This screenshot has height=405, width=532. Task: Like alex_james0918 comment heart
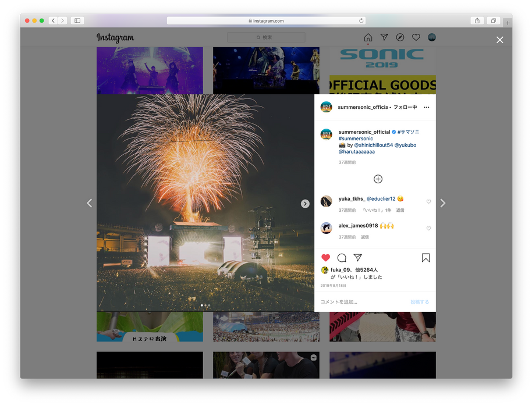click(428, 228)
